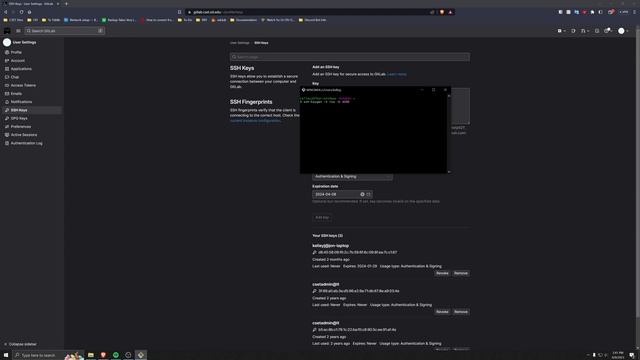This screenshot has height=360, width=640.
Task: Revoke the second SSH key, created 2 years ago
Action: (442, 312)
